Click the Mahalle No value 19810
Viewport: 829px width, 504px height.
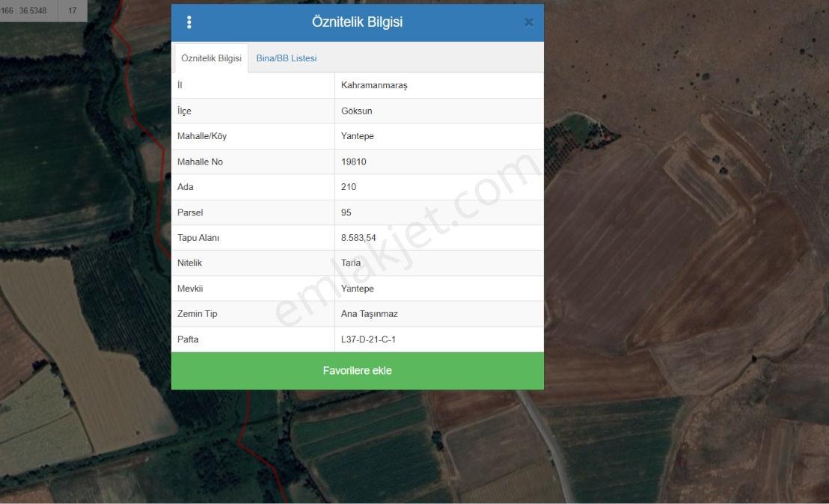354,162
